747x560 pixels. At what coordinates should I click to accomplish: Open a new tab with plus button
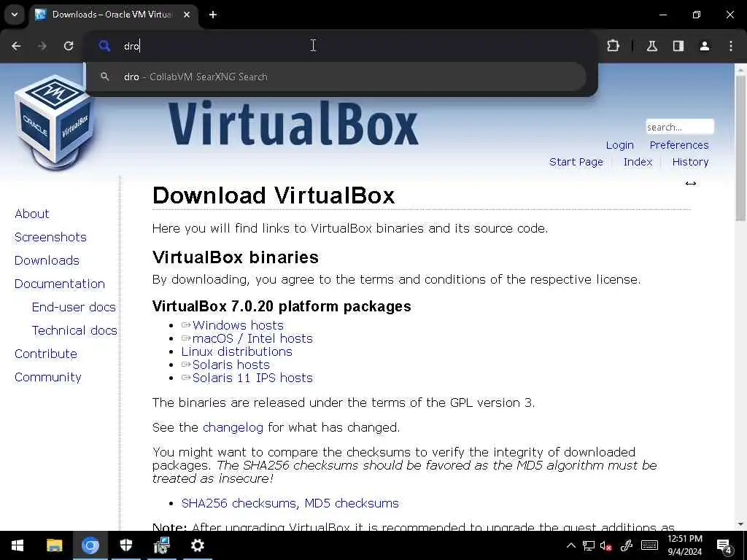(213, 15)
